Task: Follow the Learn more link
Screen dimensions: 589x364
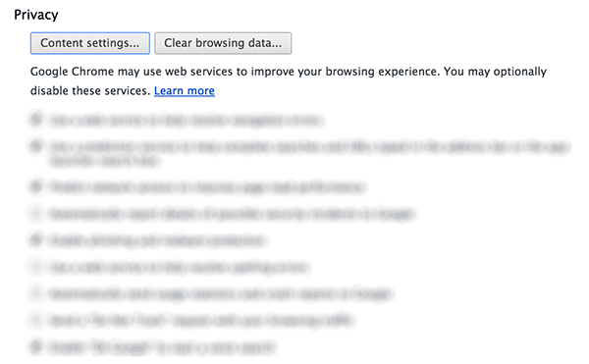Action: coord(185,91)
